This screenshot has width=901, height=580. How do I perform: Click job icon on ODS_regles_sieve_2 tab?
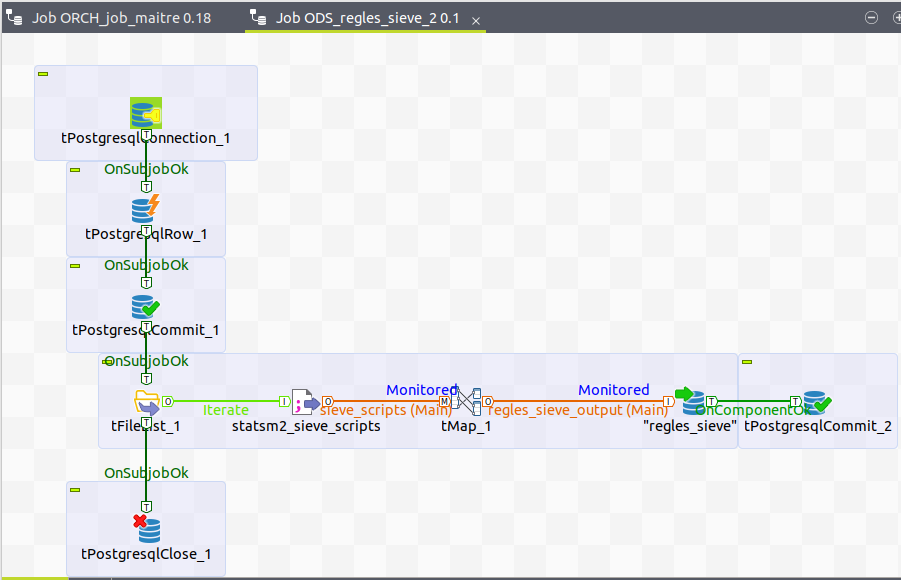(258, 18)
